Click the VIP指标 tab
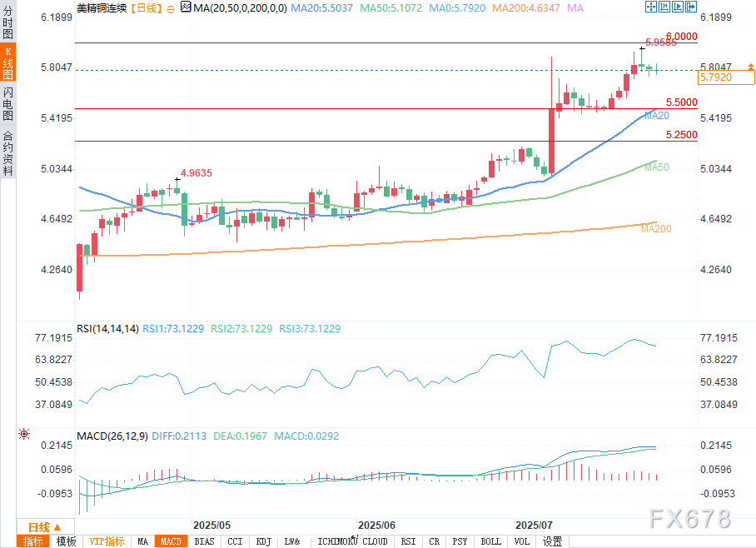 (107, 541)
